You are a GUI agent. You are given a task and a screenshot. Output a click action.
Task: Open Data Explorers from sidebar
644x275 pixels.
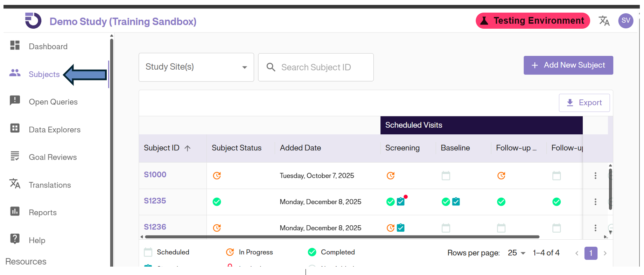[54, 130]
